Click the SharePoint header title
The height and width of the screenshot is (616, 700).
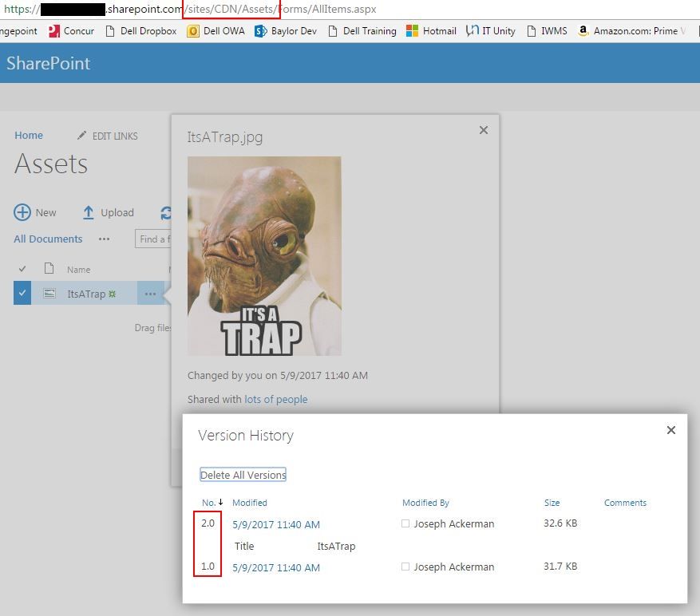point(48,63)
